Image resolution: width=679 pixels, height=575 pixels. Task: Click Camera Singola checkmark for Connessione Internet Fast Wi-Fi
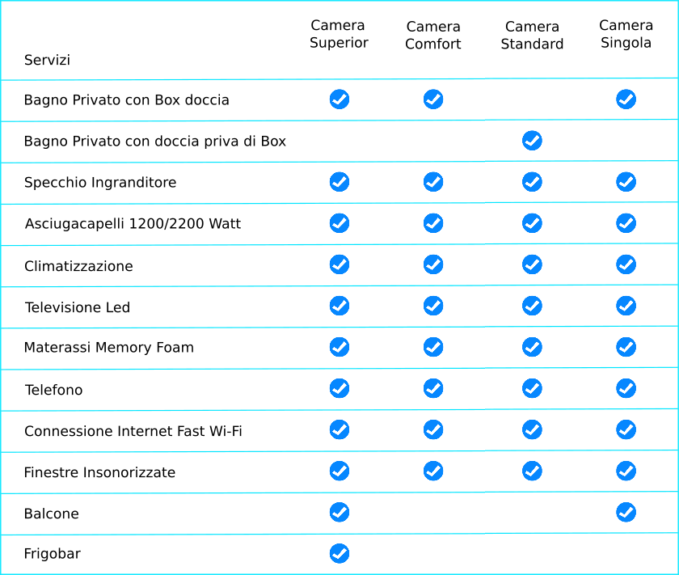[x=626, y=430]
